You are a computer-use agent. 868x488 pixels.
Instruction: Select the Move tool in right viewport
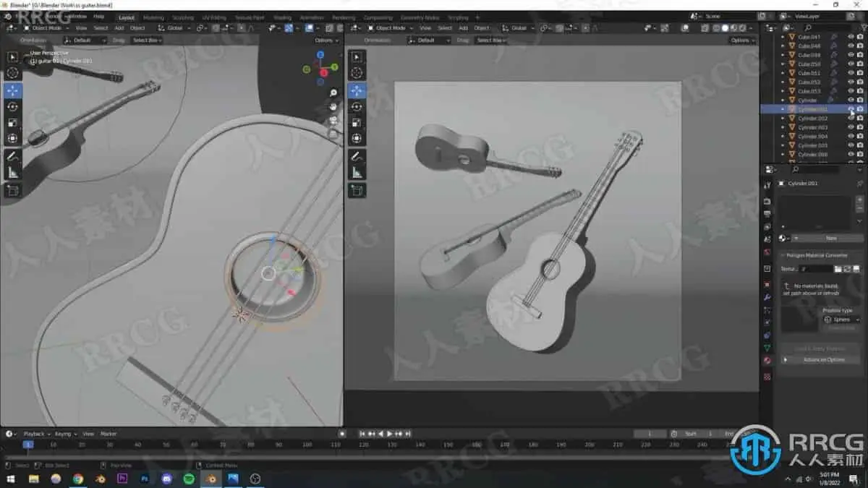[x=357, y=90]
